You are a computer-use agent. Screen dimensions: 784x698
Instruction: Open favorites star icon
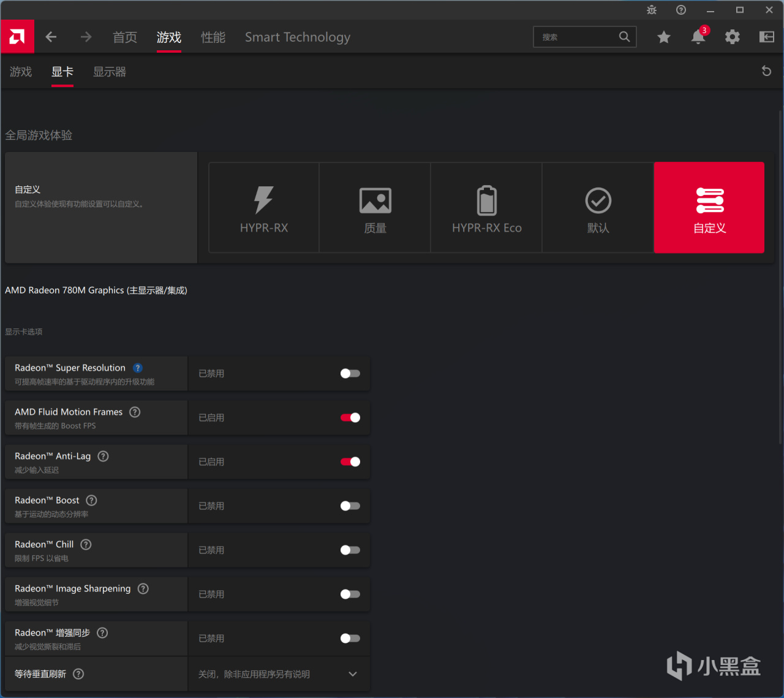663,37
